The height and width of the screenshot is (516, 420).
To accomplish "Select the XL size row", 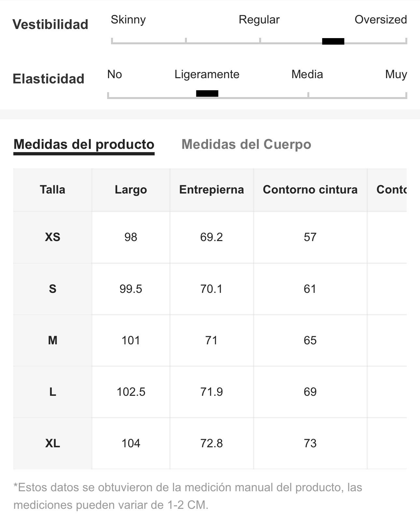I will click(x=210, y=443).
